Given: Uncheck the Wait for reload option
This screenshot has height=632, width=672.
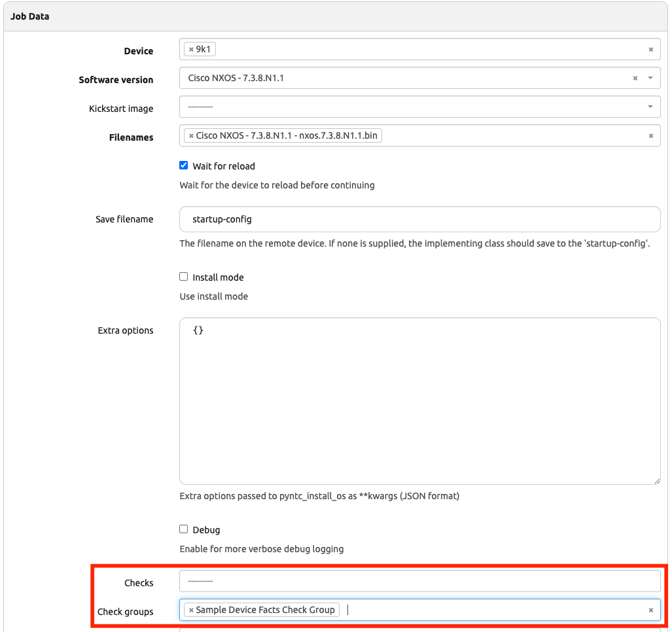Looking at the screenshot, I should click(x=183, y=166).
